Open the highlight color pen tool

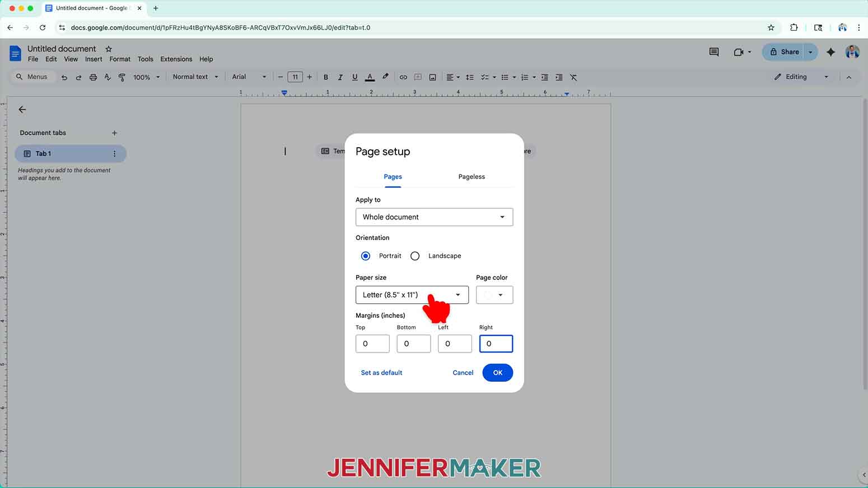click(x=385, y=77)
